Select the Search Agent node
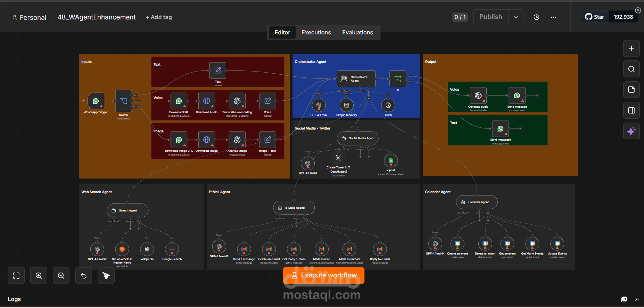The width and height of the screenshot is (644, 308). (127, 210)
